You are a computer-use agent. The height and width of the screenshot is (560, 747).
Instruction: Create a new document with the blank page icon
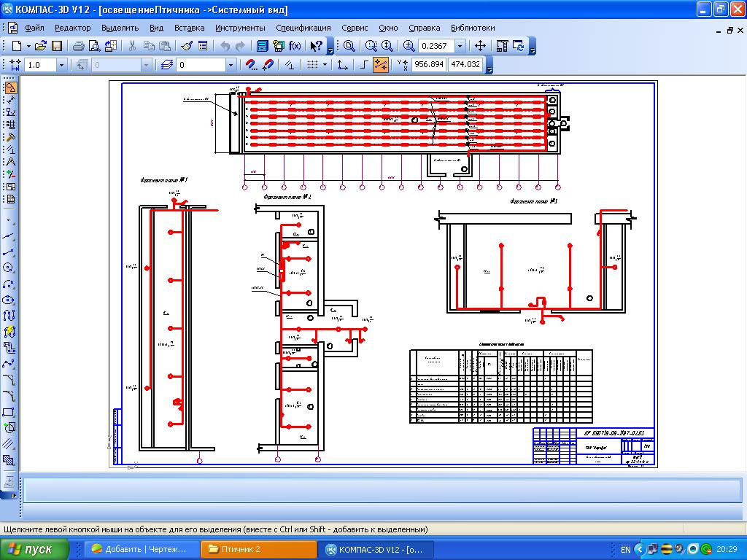click(x=17, y=46)
